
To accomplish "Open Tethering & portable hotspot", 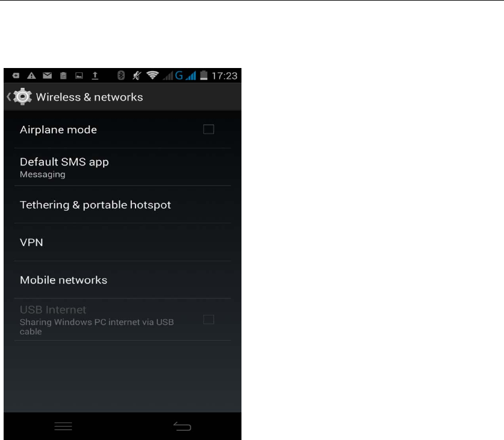I will tap(122, 205).
